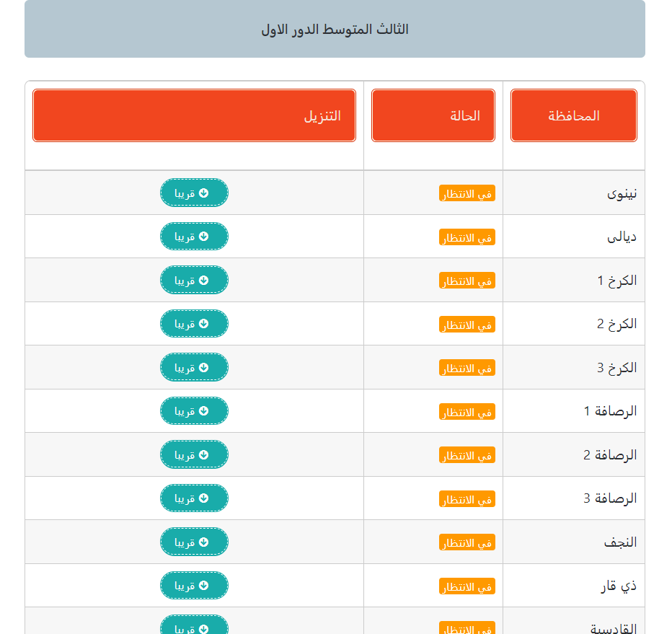Click the في الانتظار badge for نينوى
672x634 pixels.
(467, 193)
